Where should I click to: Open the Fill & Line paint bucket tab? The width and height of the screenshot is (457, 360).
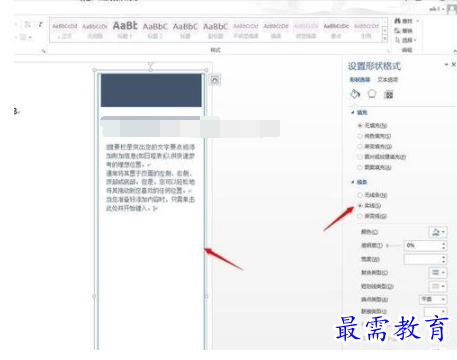click(x=355, y=94)
